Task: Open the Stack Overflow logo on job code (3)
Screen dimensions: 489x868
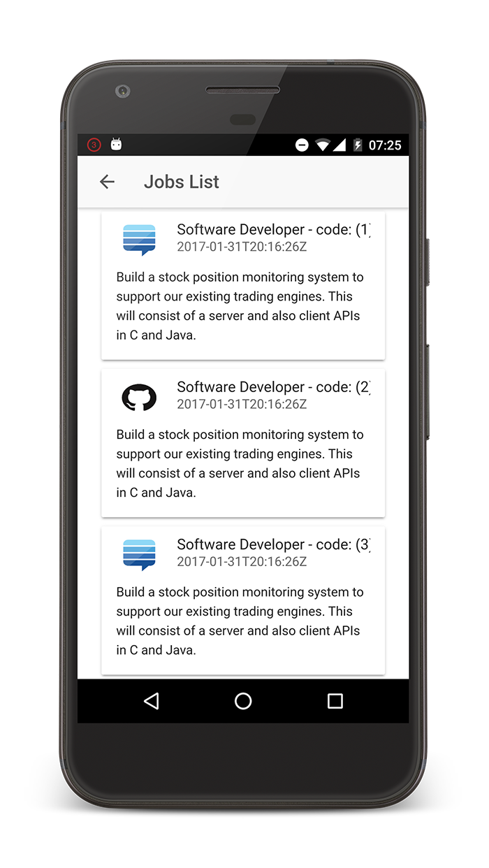Action: (139, 555)
